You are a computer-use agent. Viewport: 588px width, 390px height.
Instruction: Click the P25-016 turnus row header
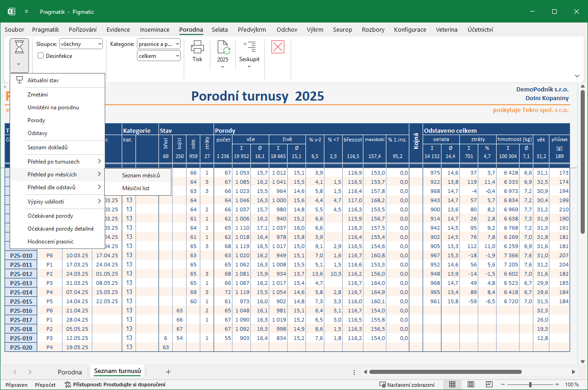(x=21, y=311)
